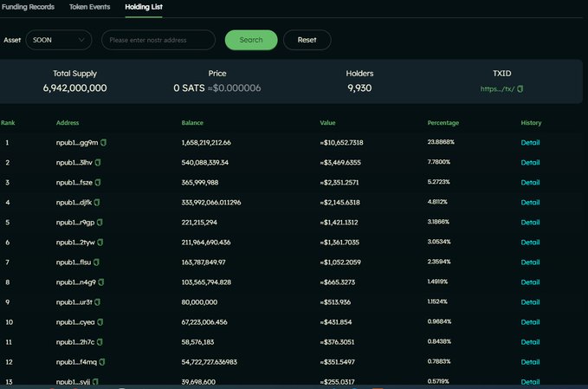Image resolution: width=588 pixels, height=389 pixels.
Task: Open Detail for rank 2 holder
Action: (530, 162)
